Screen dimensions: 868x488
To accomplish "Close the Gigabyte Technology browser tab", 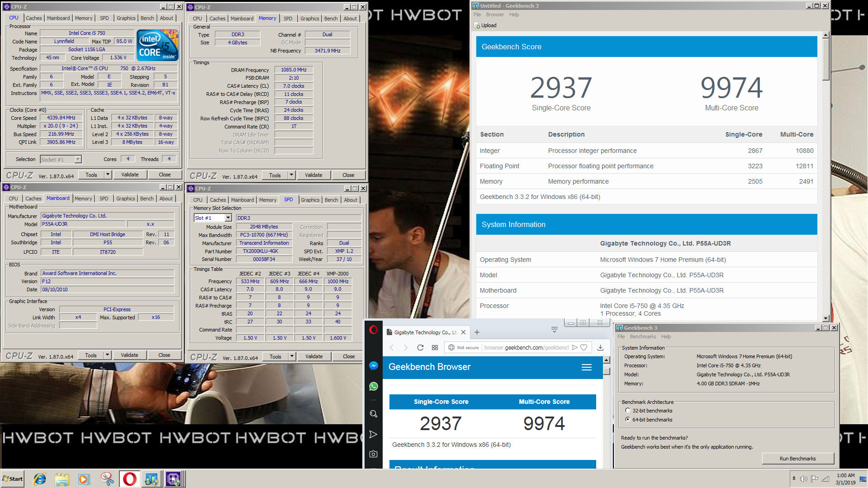I will click(x=463, y=332).
